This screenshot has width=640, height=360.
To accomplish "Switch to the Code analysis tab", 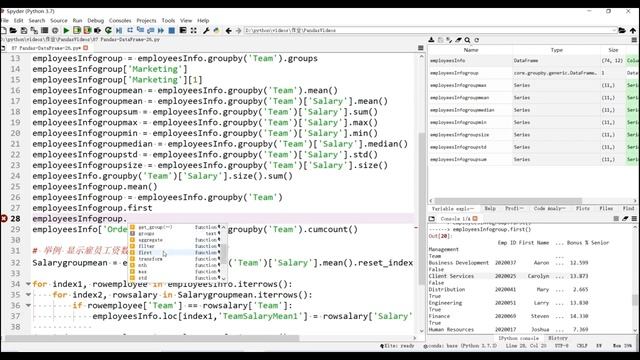I will pyautogui.click(x=549, y=209).
